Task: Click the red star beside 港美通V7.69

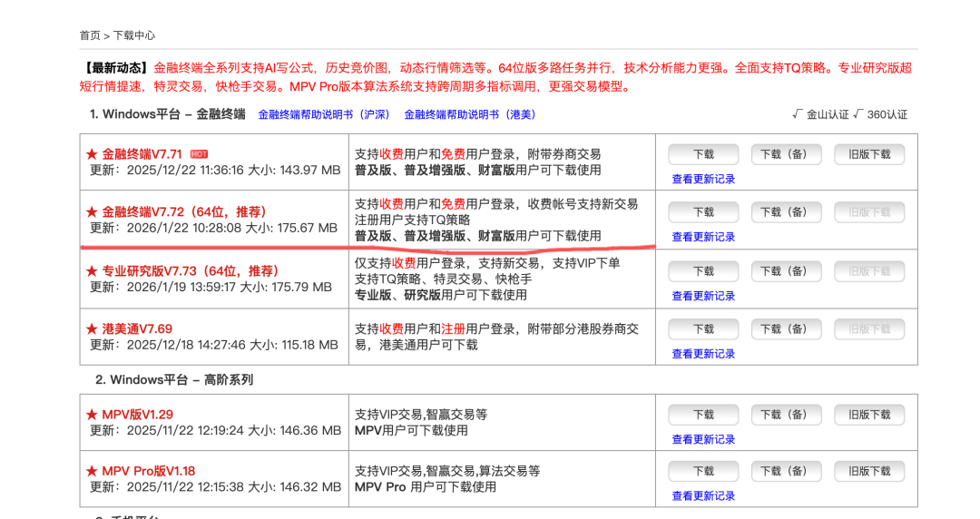Action: [x=92, y=328]
